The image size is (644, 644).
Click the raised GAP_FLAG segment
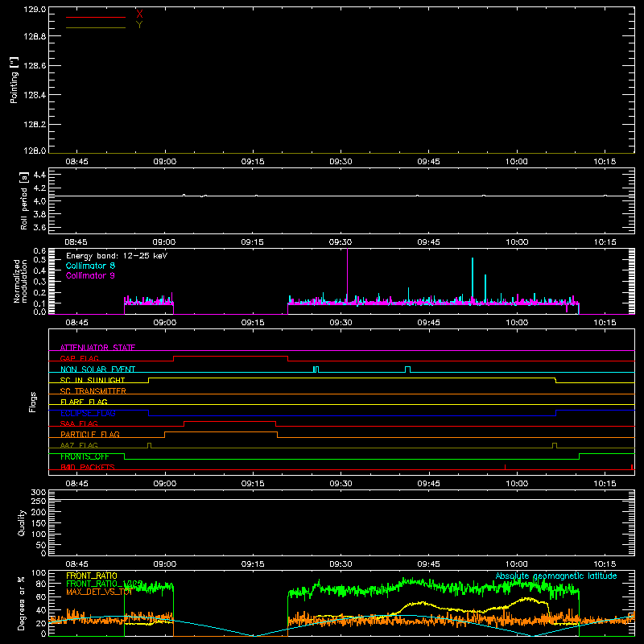[x=230, y=357]
